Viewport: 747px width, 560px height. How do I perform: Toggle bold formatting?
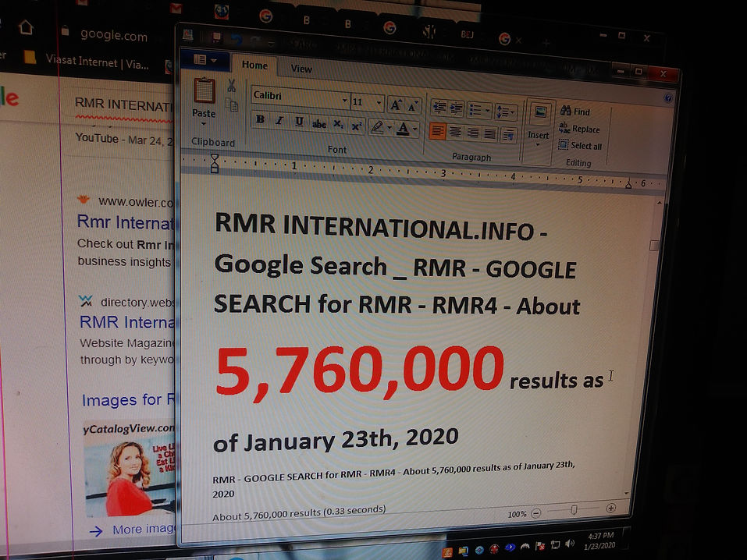(260, 119)
